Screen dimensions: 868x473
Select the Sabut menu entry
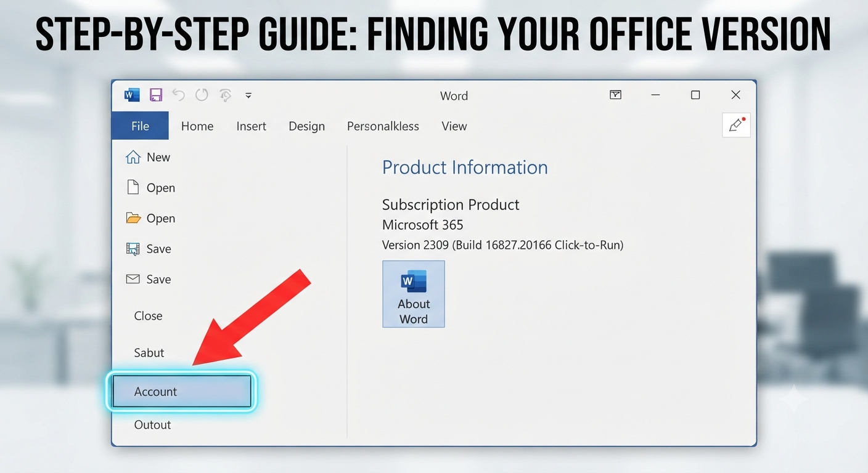tap(149, 353)
